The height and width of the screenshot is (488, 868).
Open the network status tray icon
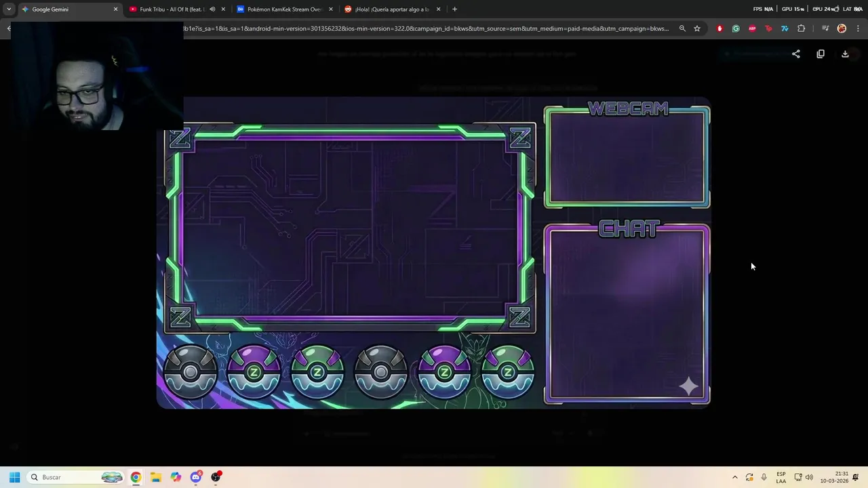(798, 477)
